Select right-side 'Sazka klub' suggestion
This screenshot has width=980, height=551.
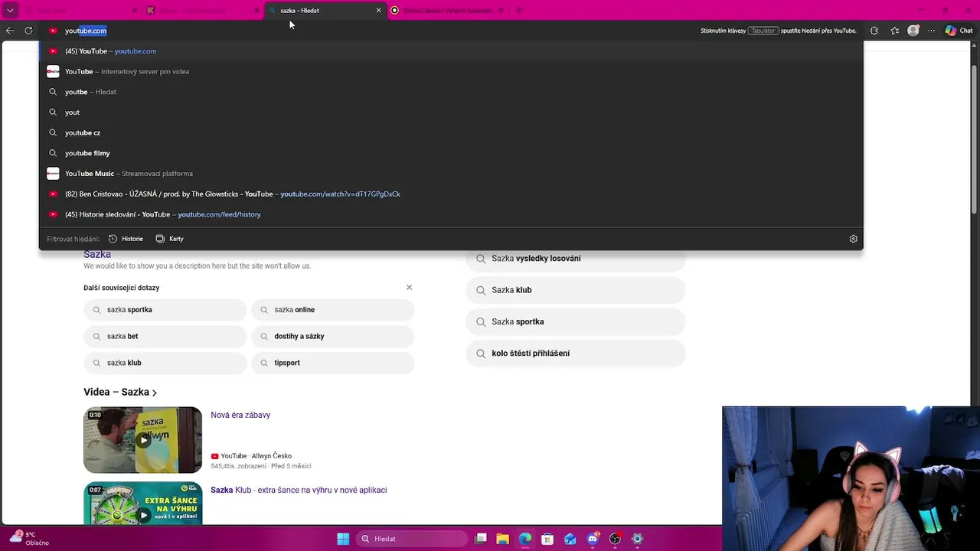575,290
